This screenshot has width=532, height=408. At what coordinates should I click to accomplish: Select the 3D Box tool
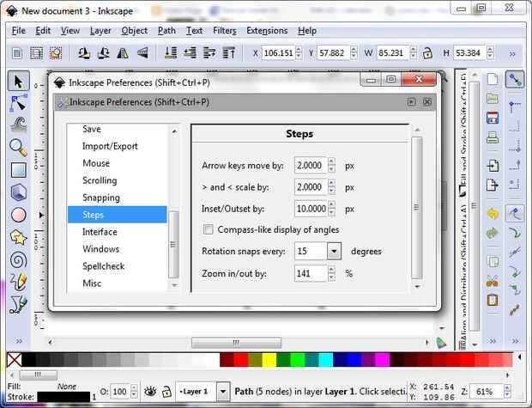click(x=18, y=192)
